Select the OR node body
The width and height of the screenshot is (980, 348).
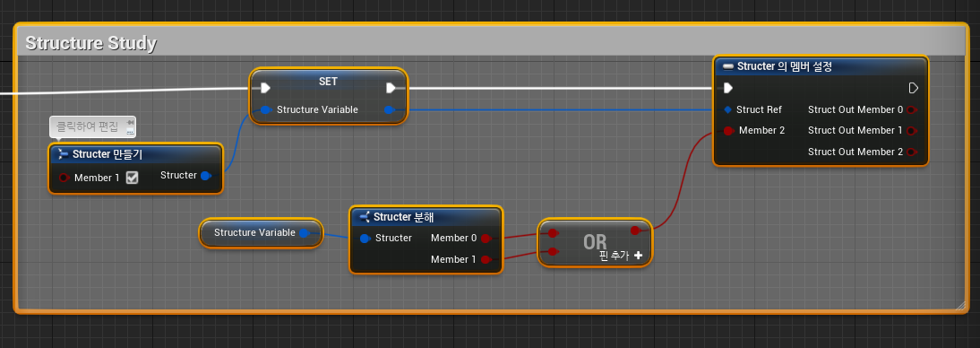pos(595,243)
